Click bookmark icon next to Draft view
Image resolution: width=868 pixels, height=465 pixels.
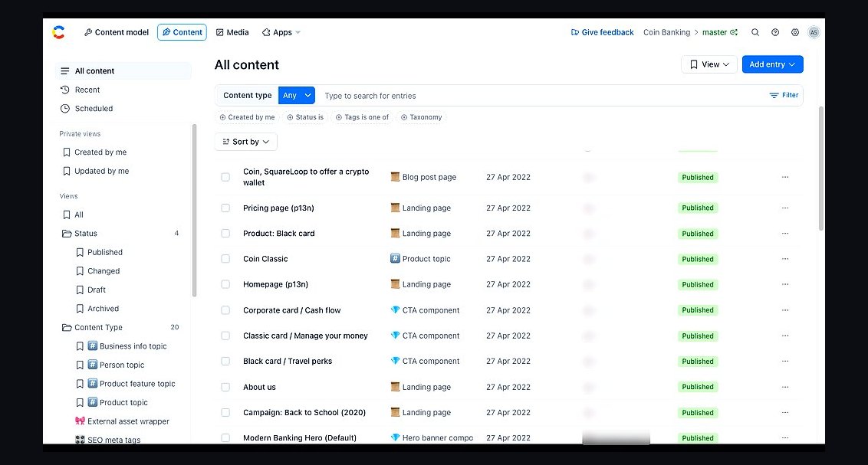(80, 290)
